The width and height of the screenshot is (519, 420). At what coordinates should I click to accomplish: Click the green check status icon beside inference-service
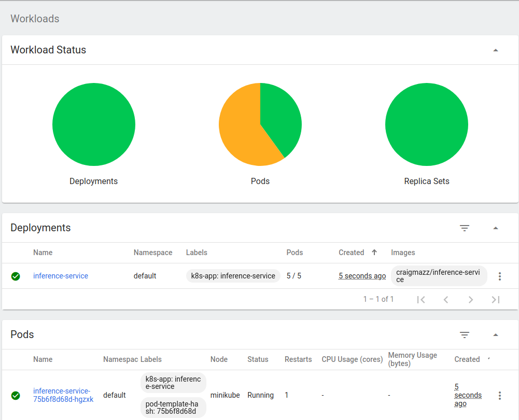click(x=16, y=276)
